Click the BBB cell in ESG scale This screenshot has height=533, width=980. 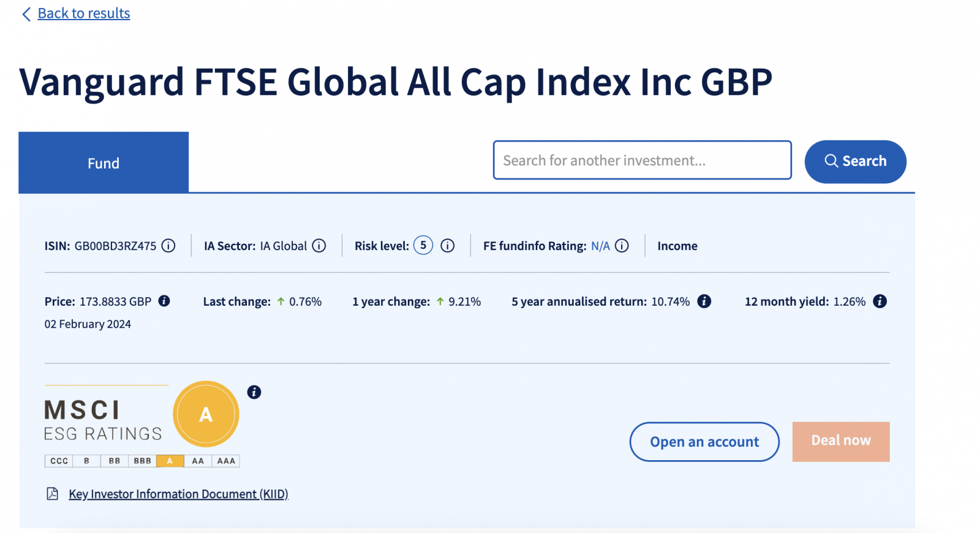(142, 461)
